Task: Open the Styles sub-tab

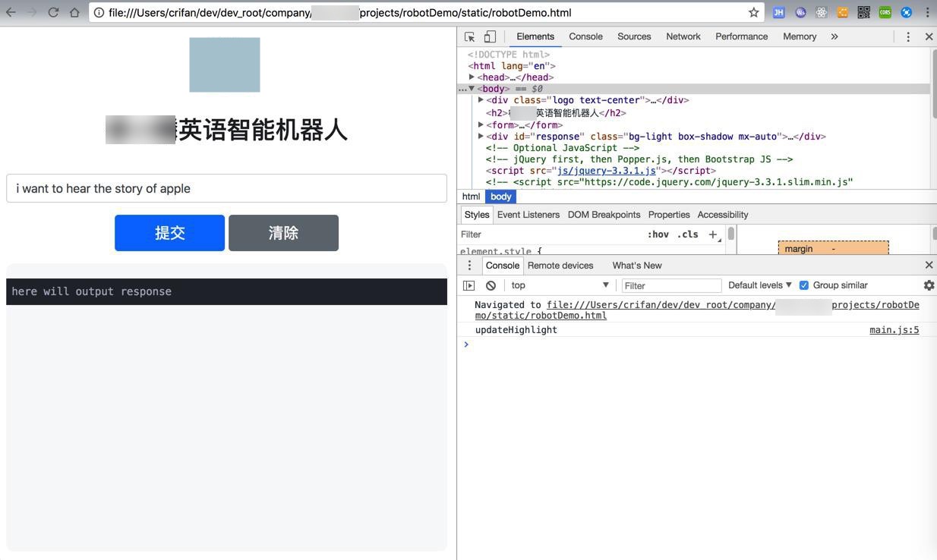Action: (477, 215)
